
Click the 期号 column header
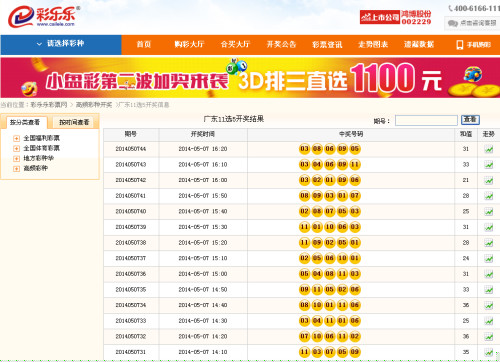click(131, 134)
